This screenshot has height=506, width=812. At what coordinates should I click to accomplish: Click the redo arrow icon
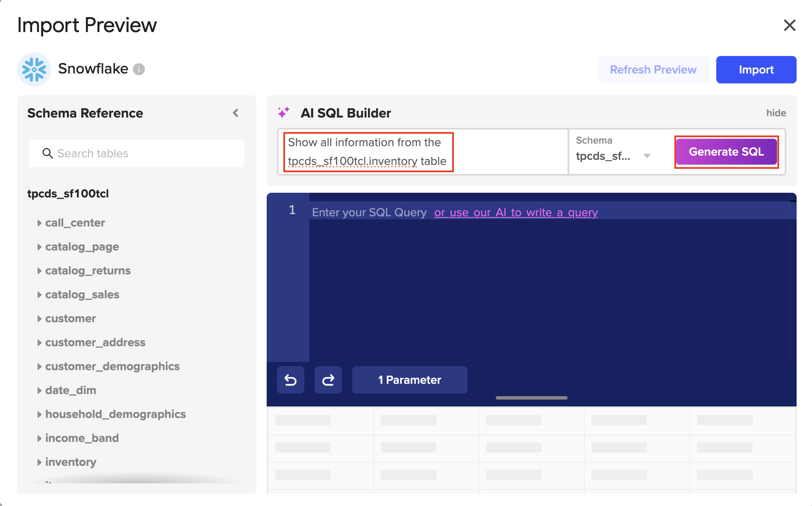(328, 380)
